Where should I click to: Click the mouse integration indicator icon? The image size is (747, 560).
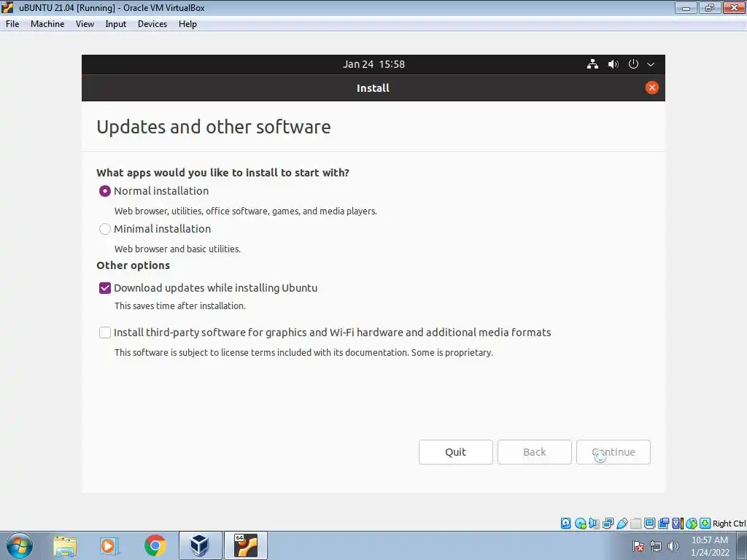click(692, 524)
